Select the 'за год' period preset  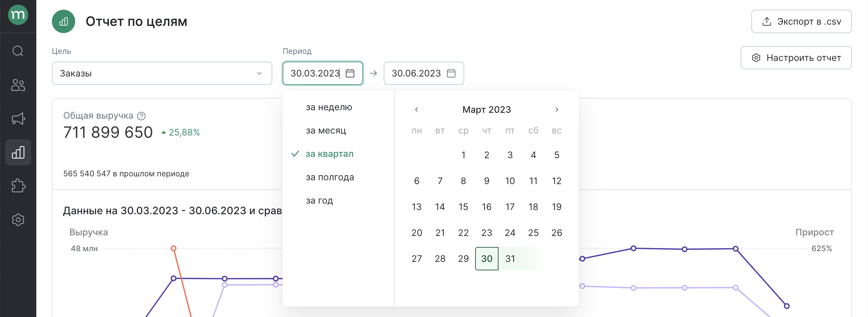tap(320, 200)
